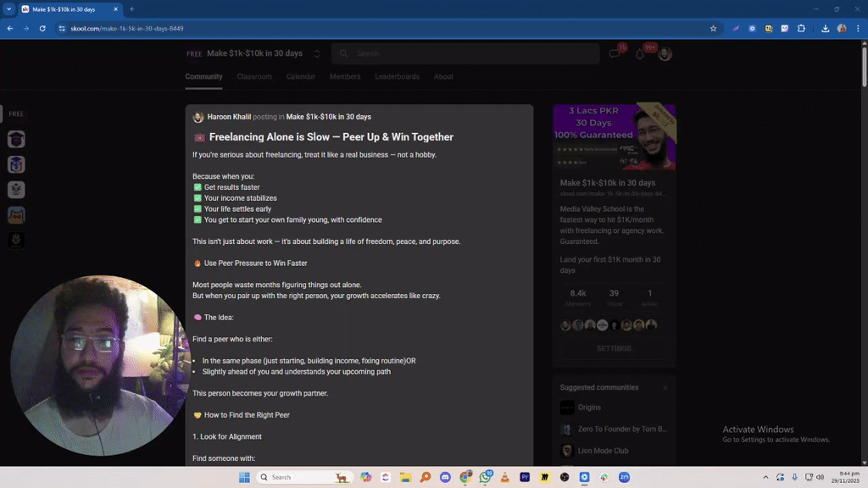The image size is (868, 488).
Task: Go back to previous page
Action: pos(10,28)
